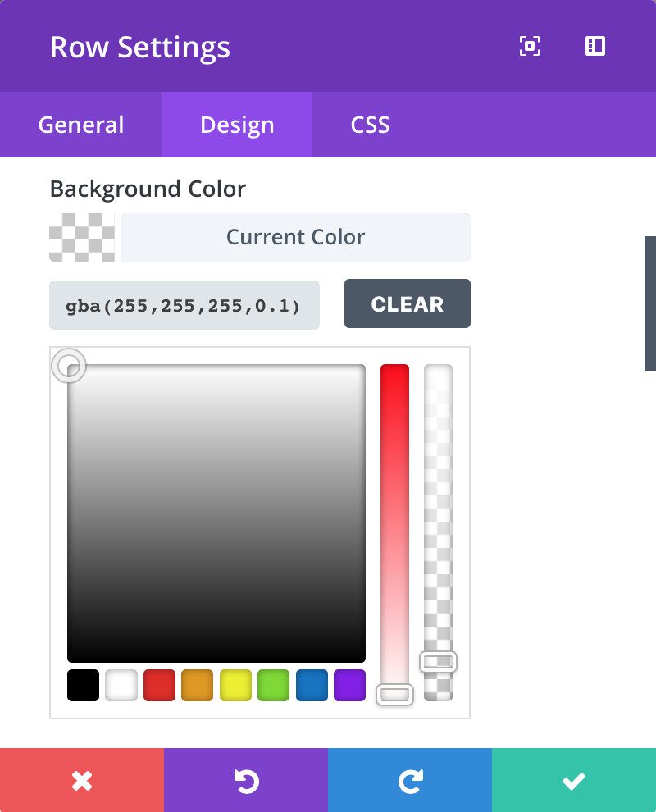
Task: Select the red preset color swatch
Action: coord(159,685)
